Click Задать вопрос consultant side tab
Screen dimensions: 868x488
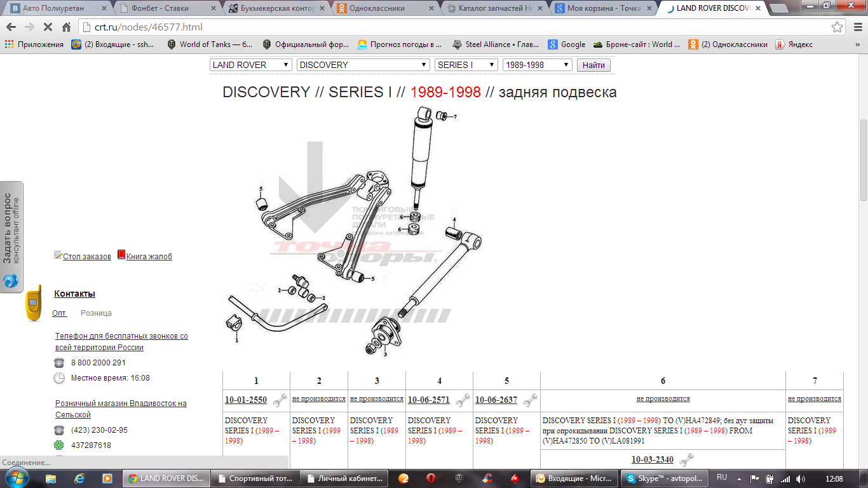pos(11,236)
